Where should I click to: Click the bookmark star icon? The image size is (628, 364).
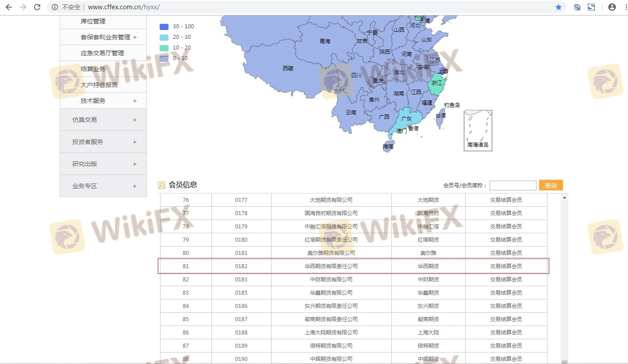pos(559,7)
